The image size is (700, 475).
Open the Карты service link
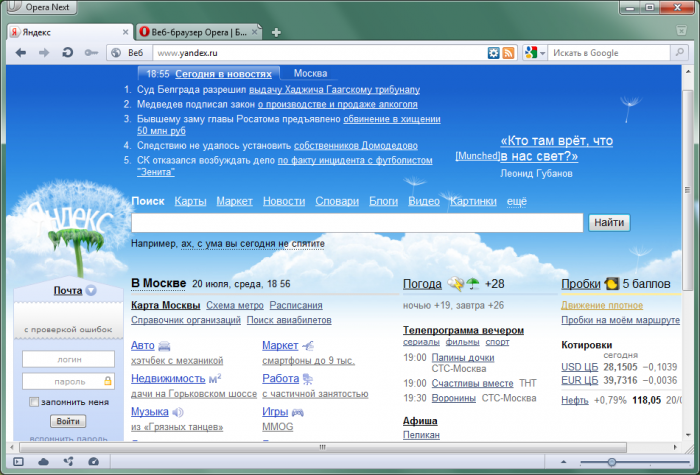pos(190,201)
